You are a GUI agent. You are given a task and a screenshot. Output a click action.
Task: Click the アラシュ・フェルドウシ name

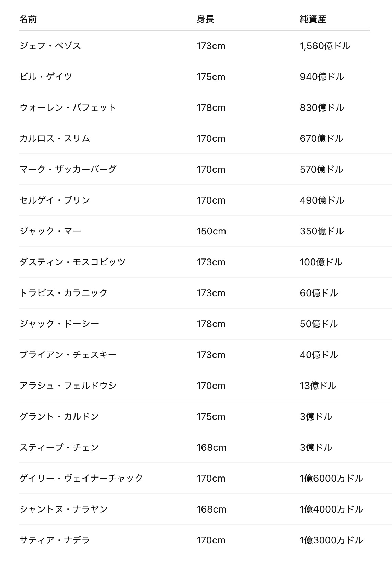[x=68, y=386]
